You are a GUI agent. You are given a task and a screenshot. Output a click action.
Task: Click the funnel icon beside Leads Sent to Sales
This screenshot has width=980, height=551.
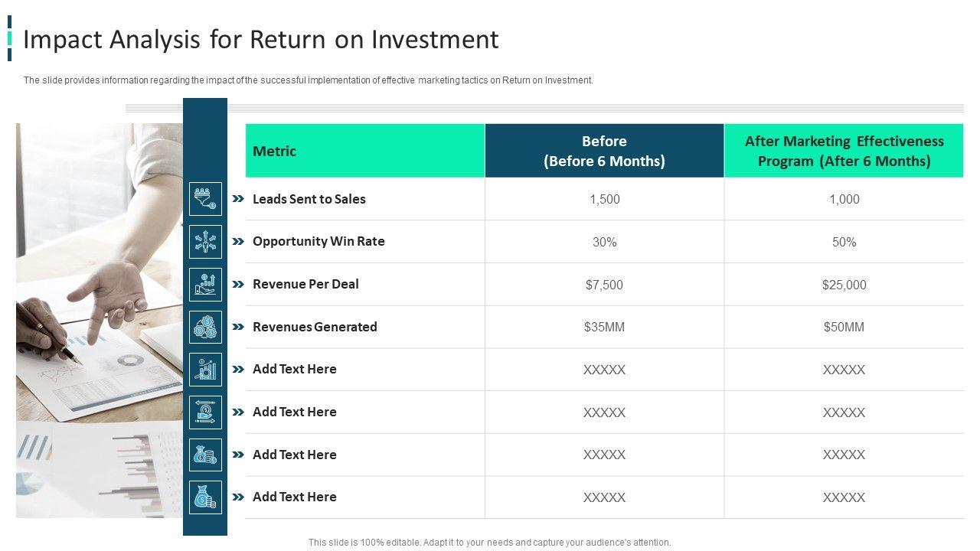coord(205,199)
